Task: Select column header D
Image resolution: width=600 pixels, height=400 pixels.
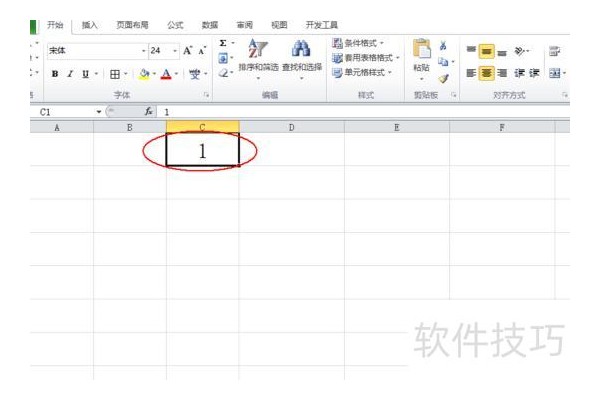Action: [x=292, y=127]
